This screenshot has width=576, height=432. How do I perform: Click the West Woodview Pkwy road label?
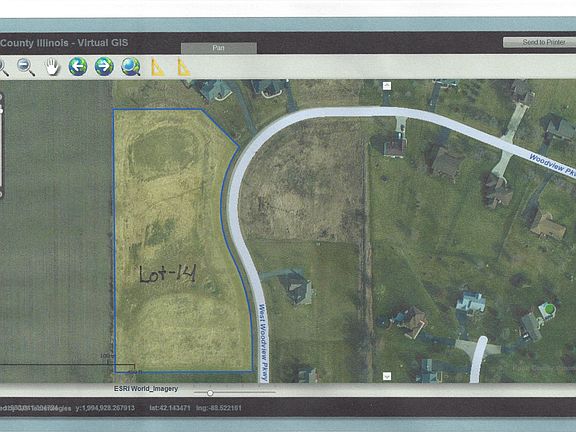(263, 342)
